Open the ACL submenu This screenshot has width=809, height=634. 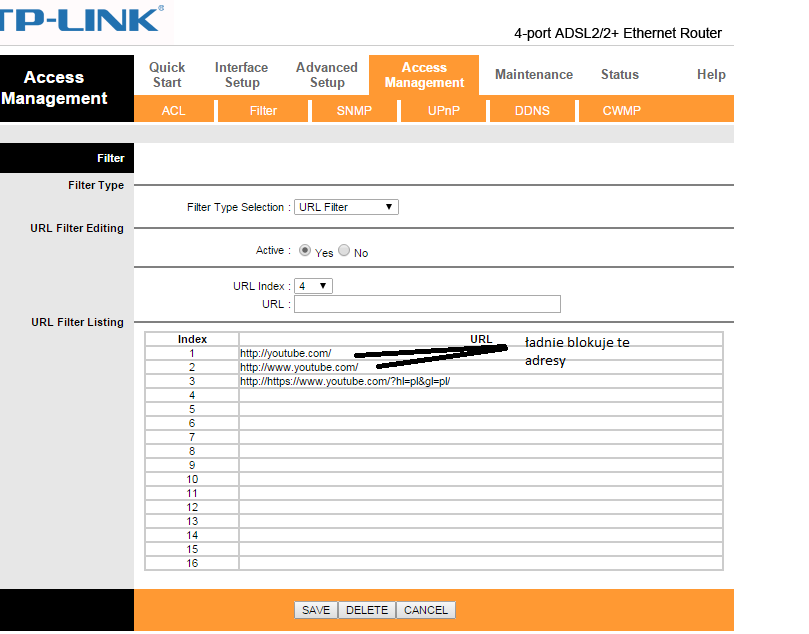click(173, 110)
